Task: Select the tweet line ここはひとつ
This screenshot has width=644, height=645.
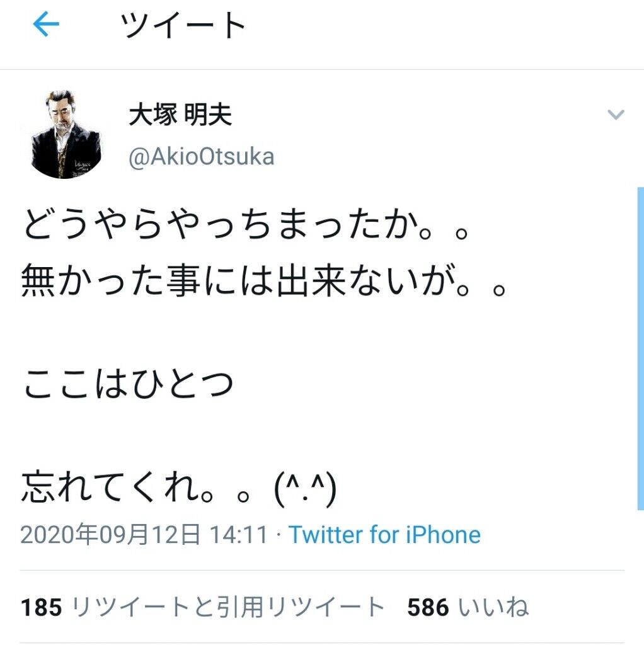Action: [x=129, y=384]
